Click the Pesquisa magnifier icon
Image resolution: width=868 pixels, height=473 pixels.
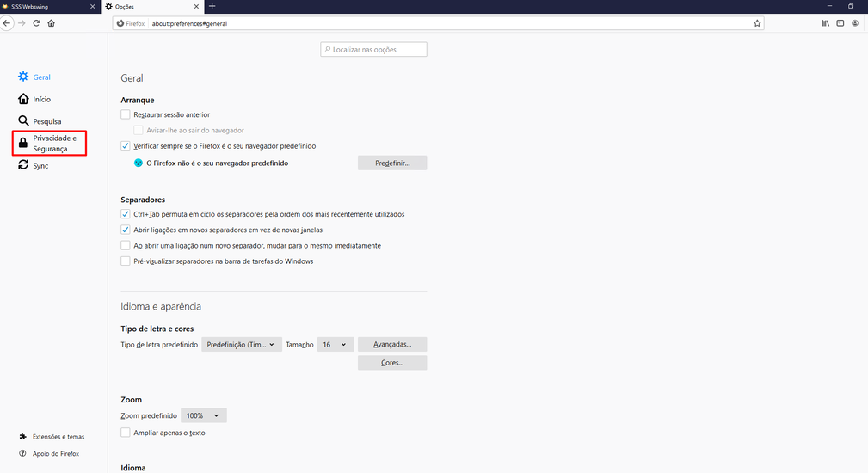(x=23, y=120)
